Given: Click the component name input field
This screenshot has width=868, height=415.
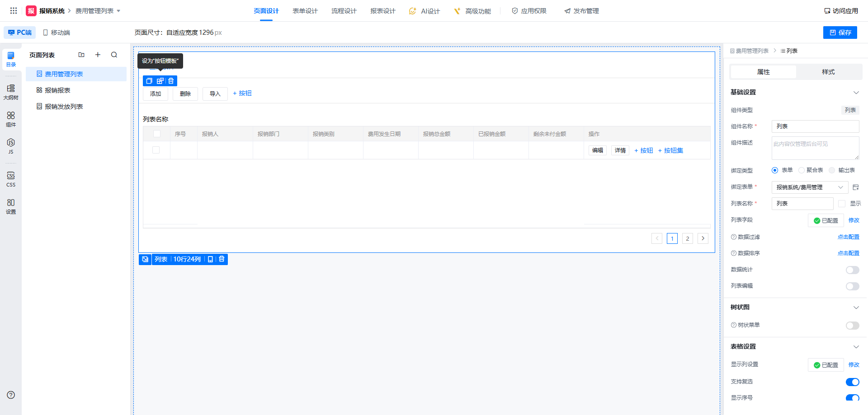Looking at the screenshot, I should point(815,126).
